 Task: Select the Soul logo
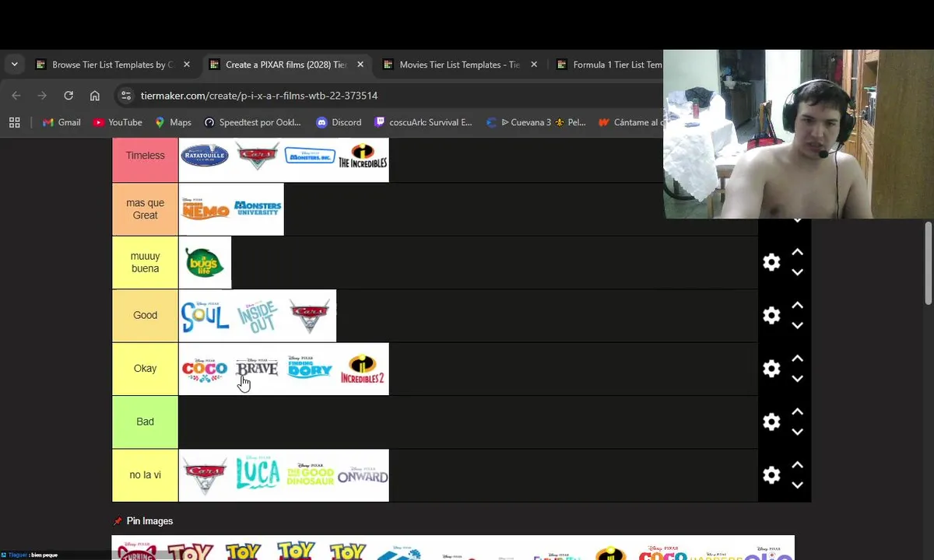point(205,316)
